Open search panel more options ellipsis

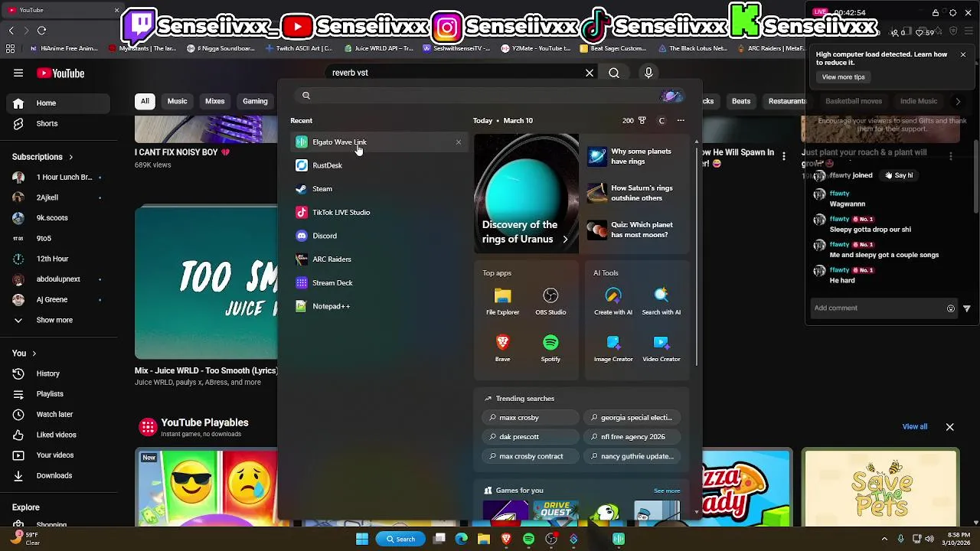point(681,120)
